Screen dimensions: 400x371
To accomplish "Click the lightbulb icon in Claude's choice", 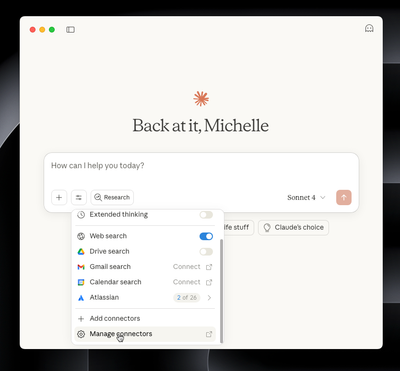I will point(267,228).
